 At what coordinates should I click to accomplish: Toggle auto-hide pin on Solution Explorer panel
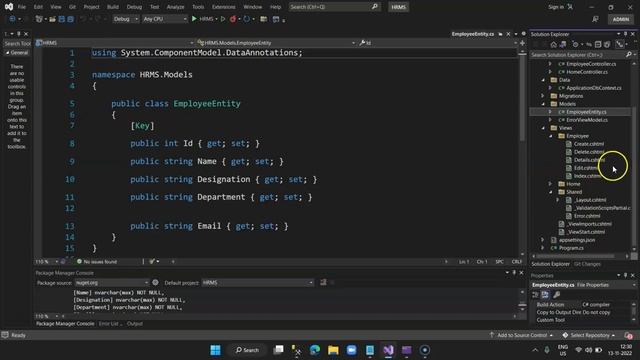tap(625, 34)
